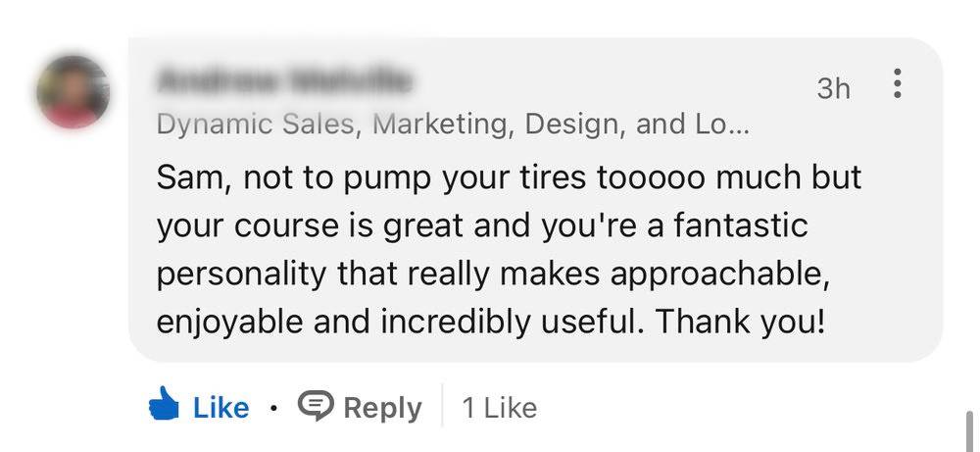Click the scrollbar at the right edge

tap(969, 427)
